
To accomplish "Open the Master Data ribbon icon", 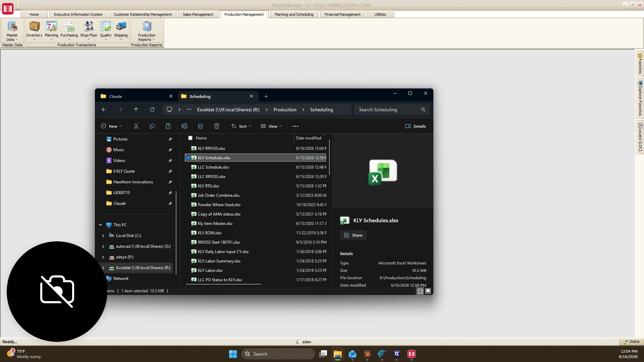I will tap(12, 31).
